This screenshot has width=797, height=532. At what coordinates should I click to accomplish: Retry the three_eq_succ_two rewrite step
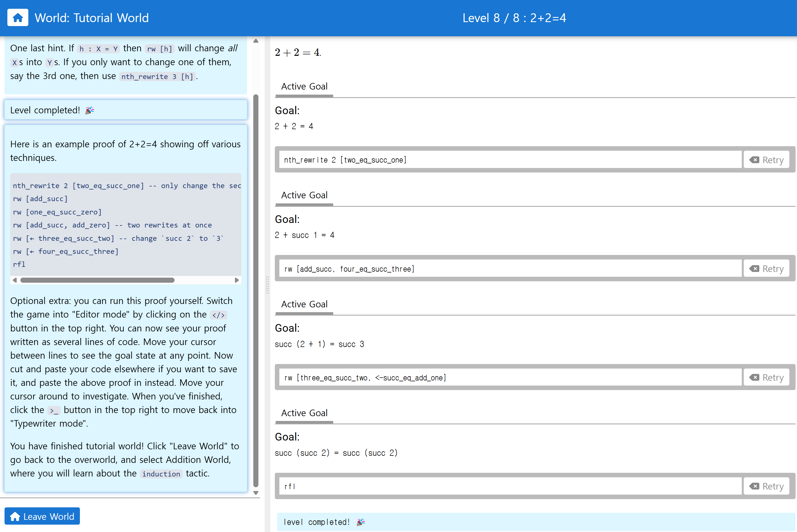pyautogui.click(x=766, y=377)
